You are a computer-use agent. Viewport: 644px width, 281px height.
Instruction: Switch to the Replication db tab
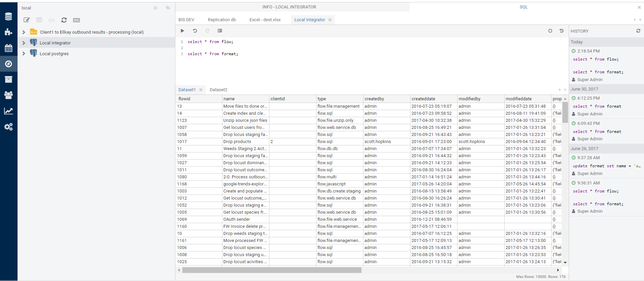(x=222, y=20)
